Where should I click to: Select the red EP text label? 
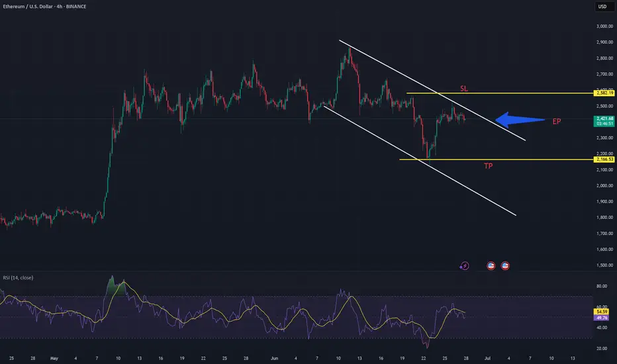click(x=556, y=122)
